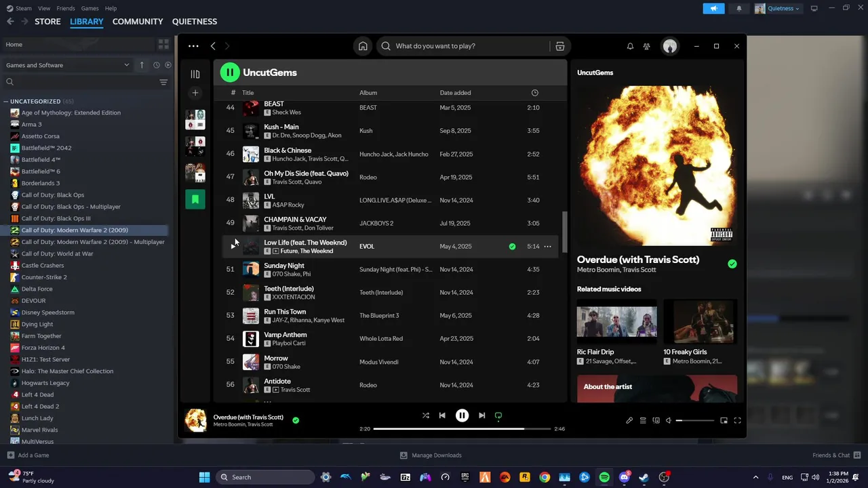Open Travis Scott artist link under Antidote
868x488 pixels.
tap(295, 390)
